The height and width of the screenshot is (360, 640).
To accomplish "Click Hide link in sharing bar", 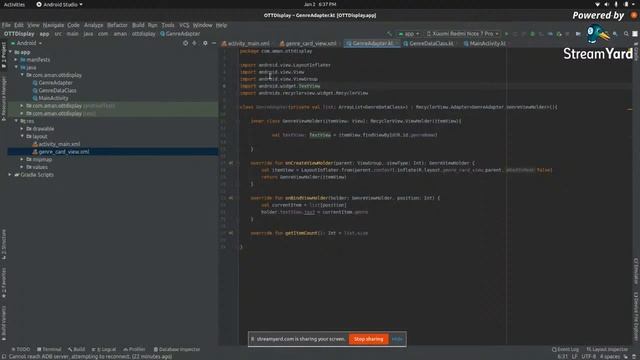I will (x=397, y=339).
